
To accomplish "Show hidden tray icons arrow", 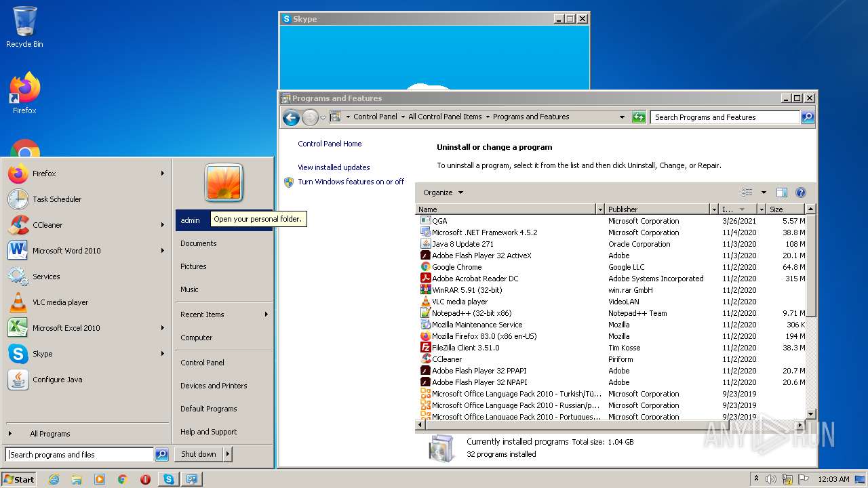I will (756, 479).
